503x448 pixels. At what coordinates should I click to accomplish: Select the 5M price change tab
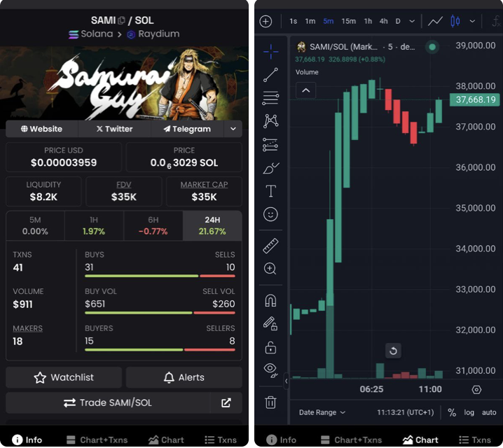tap(35, 225)
